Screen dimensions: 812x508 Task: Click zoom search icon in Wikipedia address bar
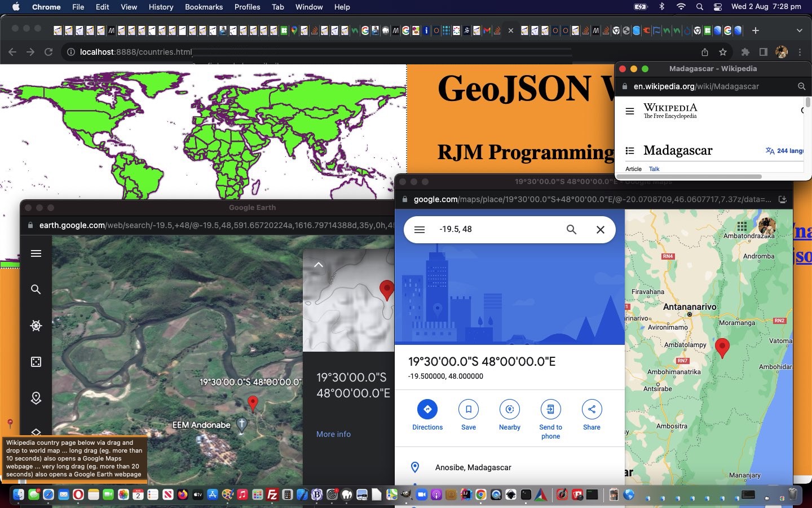tap(801, 86)
